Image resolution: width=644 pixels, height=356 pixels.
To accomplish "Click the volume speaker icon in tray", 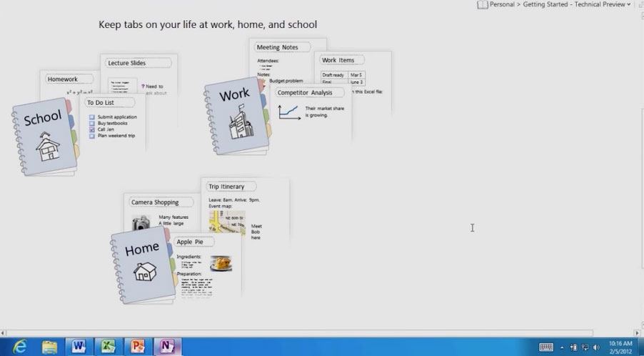I will (596, 347).
